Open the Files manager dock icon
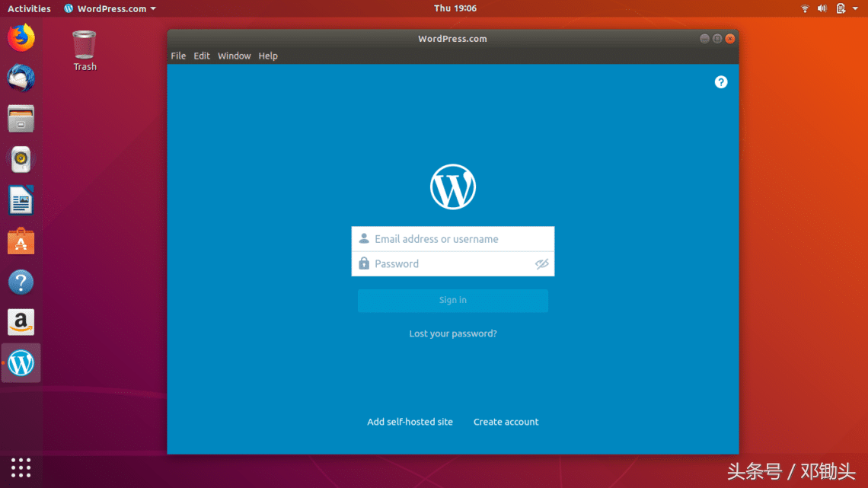The image size is (868, 488). tap(21, 119)
